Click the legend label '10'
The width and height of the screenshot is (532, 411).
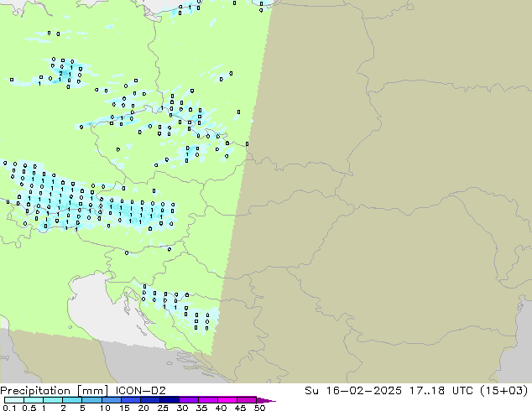tap(105, 408)
